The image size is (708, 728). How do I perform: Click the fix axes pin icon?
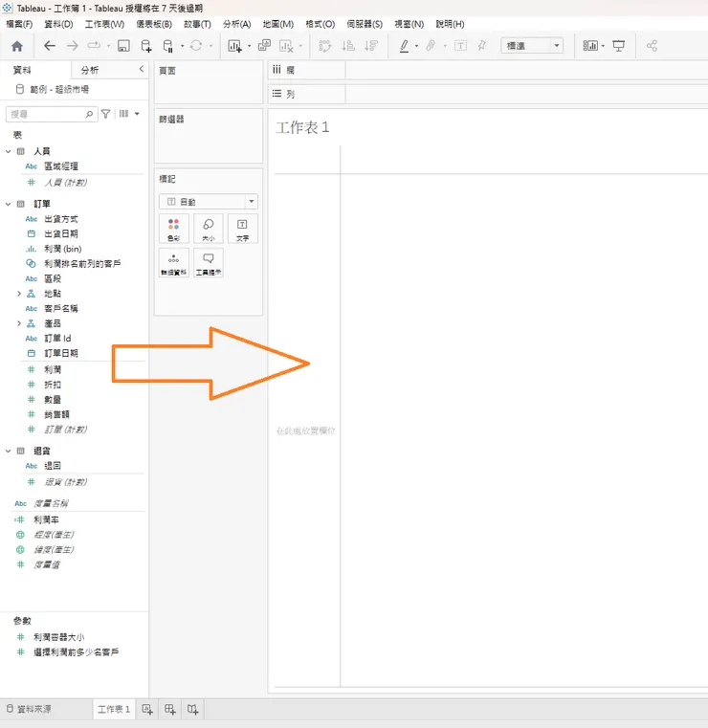point(482,46)
